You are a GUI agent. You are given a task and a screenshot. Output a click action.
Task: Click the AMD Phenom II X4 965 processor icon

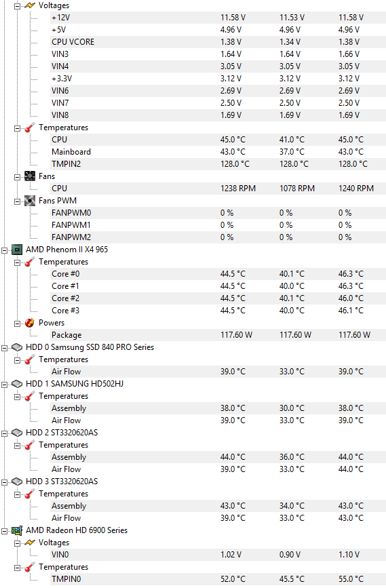pyautogui.click(x=17, y=250)
